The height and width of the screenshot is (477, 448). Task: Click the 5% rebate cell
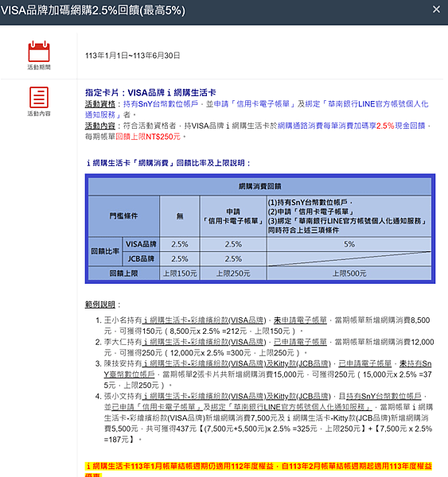click(x=349, y=244)
